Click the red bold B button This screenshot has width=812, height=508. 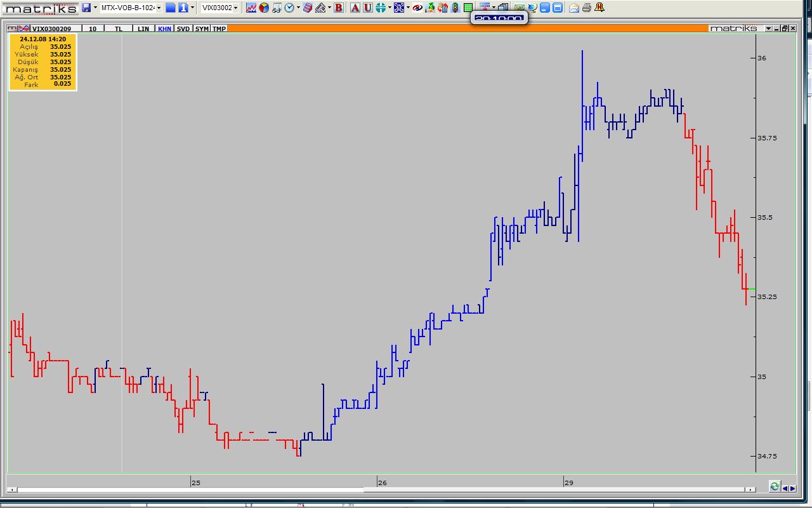pos(339,8)
